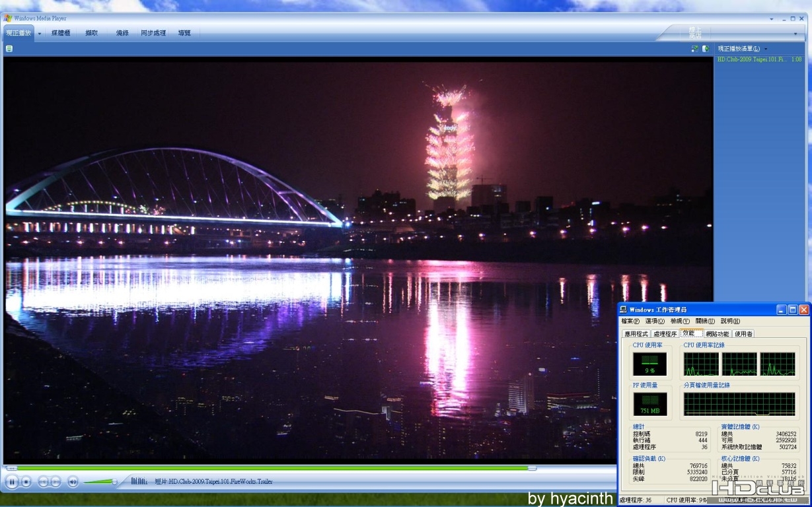Open the 燒錄 burn tab

tap(122, 32)
